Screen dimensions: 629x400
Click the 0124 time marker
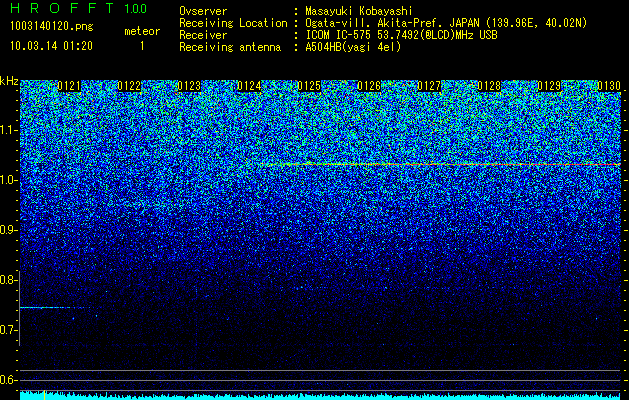[249, 86]
